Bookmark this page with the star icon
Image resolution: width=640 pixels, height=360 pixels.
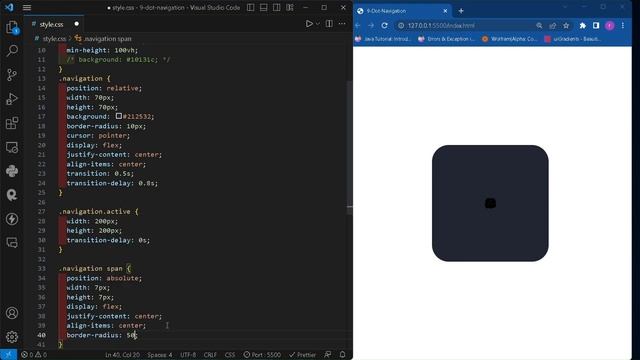pyautogui.click(x=566, y=25)
